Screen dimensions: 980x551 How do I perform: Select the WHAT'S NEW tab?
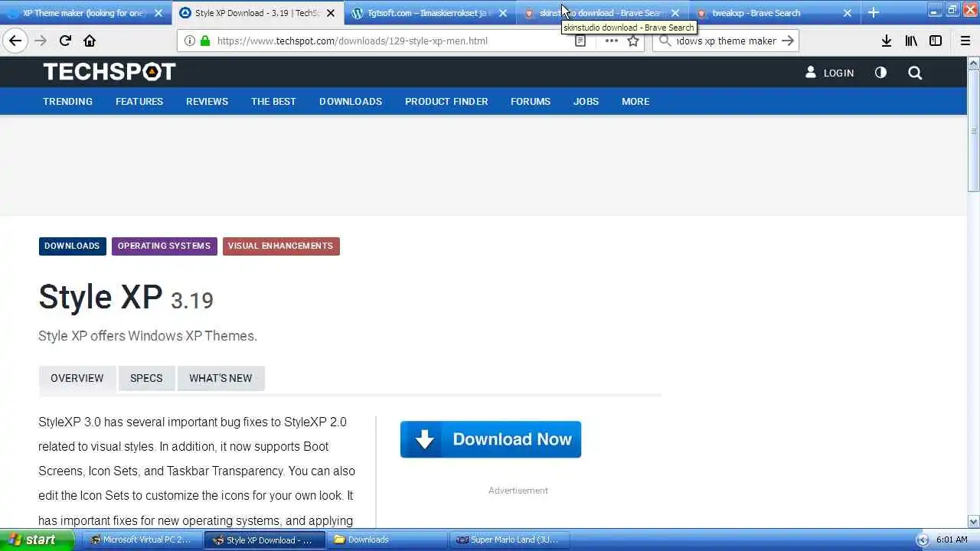click(220, 378)
